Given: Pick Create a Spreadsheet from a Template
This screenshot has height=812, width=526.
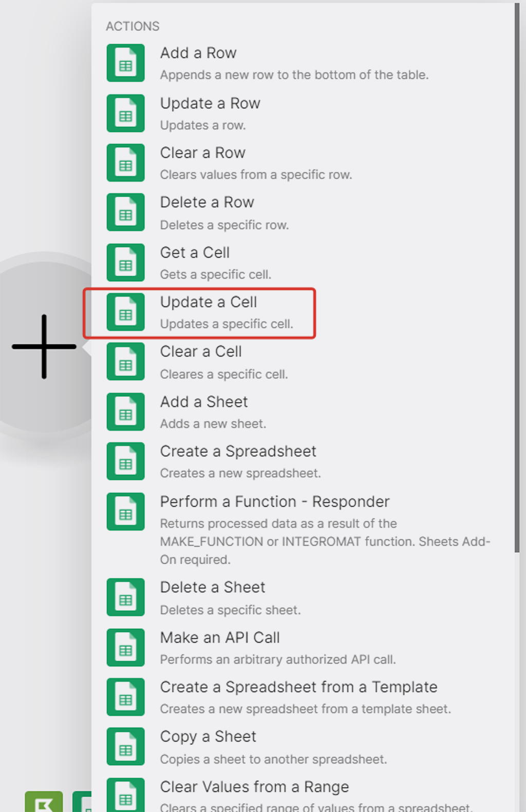Looking at the screenshot, I should click(303, 697).
